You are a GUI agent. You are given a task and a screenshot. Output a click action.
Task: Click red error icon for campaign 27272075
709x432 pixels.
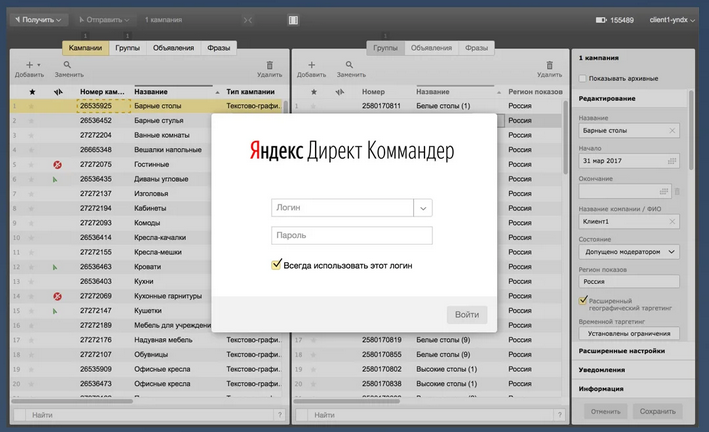pyautogui.click(x=57, y=165)
